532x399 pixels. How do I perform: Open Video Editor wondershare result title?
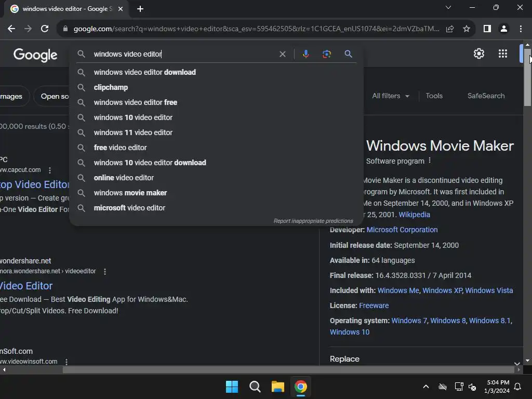click(26, 286)
